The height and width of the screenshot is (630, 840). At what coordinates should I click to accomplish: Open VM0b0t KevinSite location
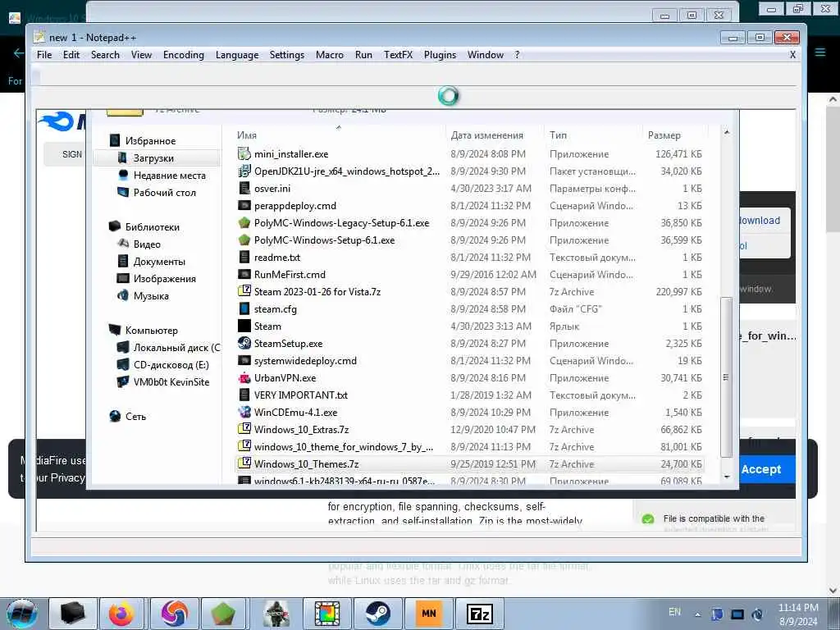tap(171, 382)
